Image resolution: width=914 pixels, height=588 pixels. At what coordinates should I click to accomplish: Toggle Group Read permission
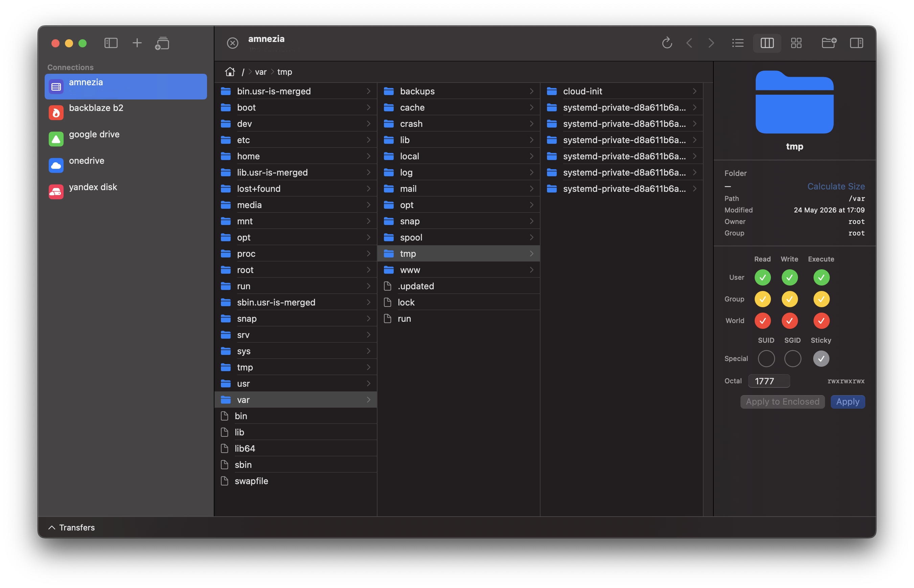coord(762,299)
